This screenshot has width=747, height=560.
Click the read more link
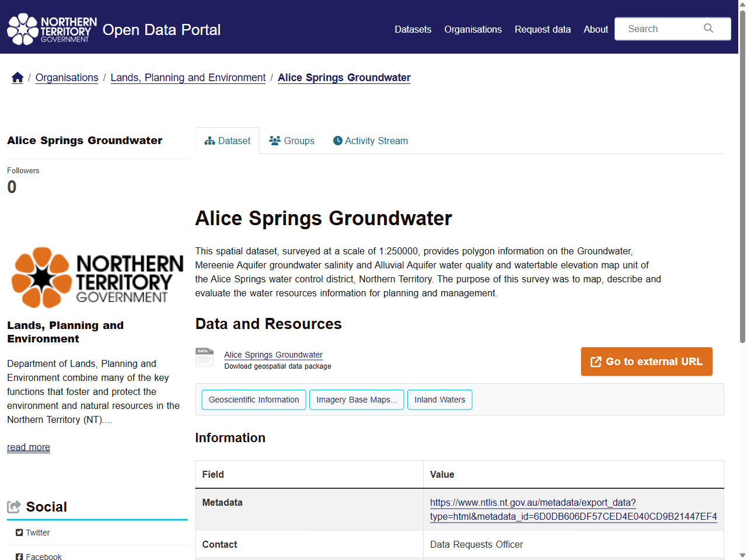[28, 447]
